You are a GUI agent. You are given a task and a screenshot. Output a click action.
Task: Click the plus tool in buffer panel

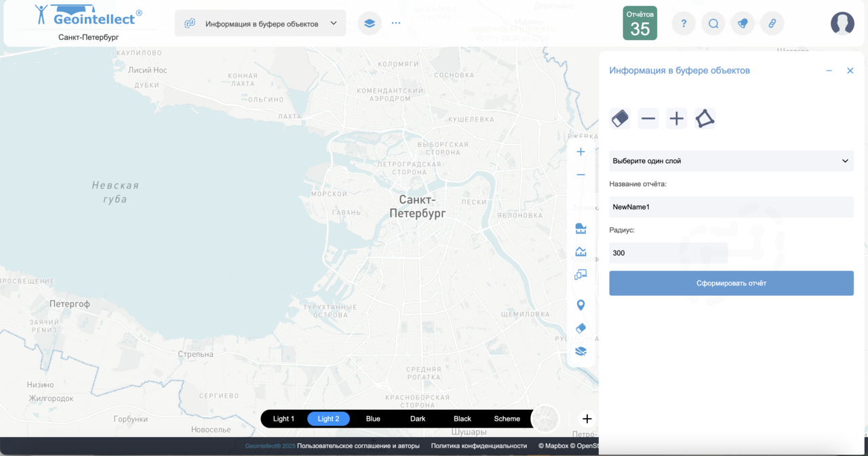tap(676, 119)
